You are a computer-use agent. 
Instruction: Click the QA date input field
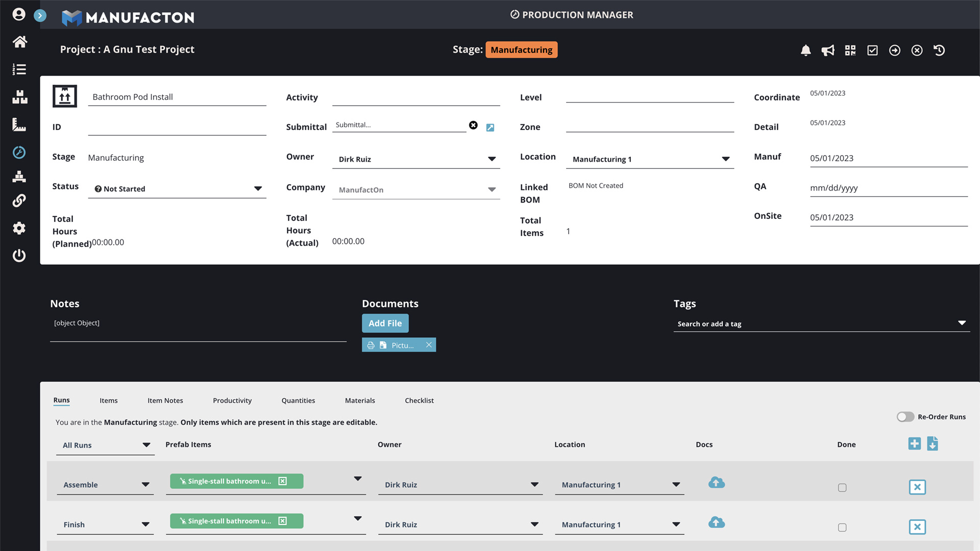(x=888, y=188)
